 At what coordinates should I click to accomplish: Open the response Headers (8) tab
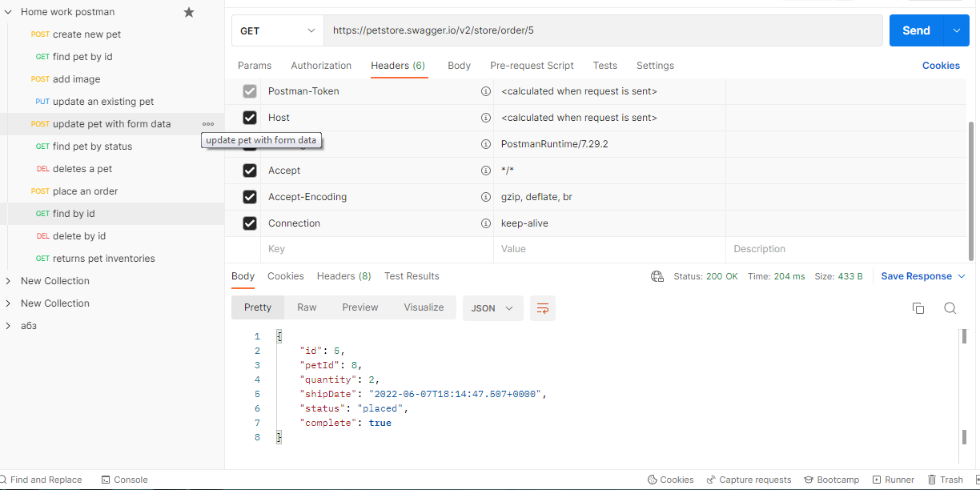point(343,275)
